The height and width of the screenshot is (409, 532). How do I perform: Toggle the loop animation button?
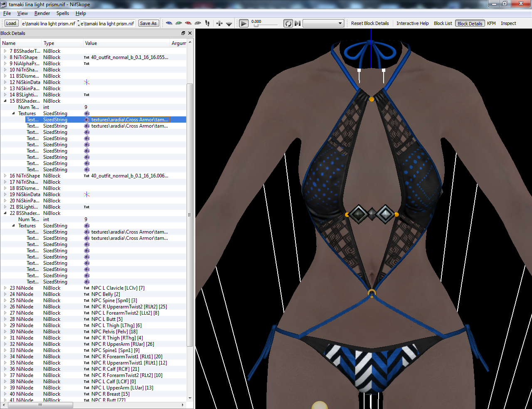[288, 23]
